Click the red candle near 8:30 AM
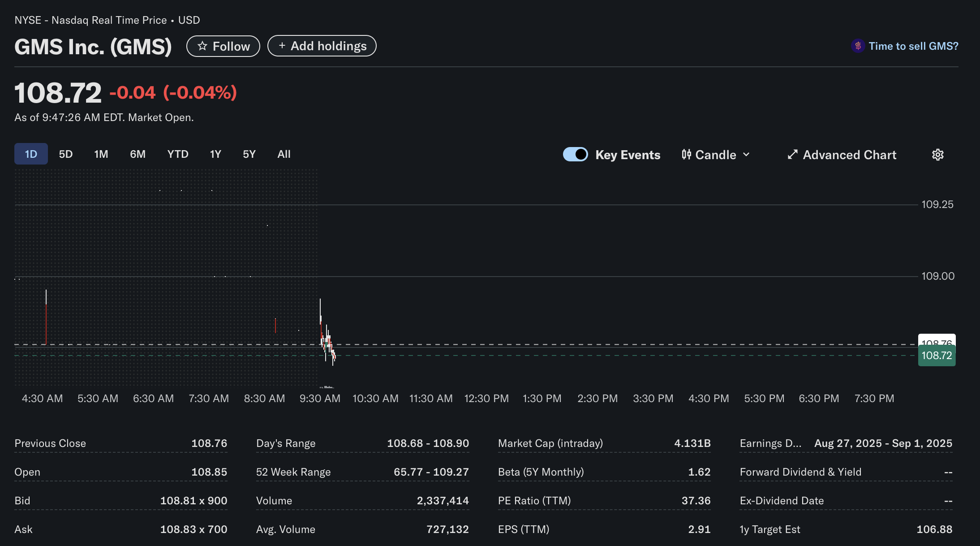Screen dimensions: 980x546 click(275, 325)
